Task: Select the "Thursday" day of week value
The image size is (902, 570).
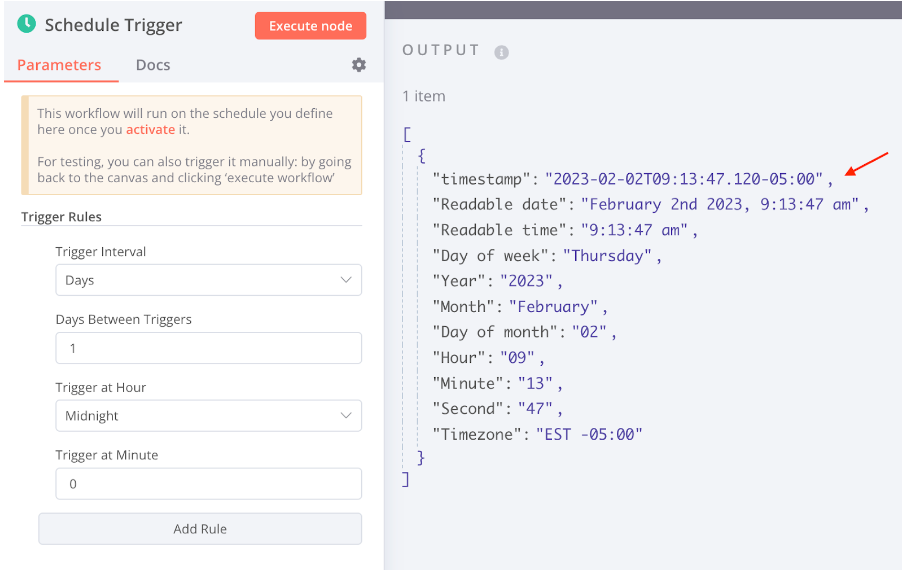Action: [608, 256]
